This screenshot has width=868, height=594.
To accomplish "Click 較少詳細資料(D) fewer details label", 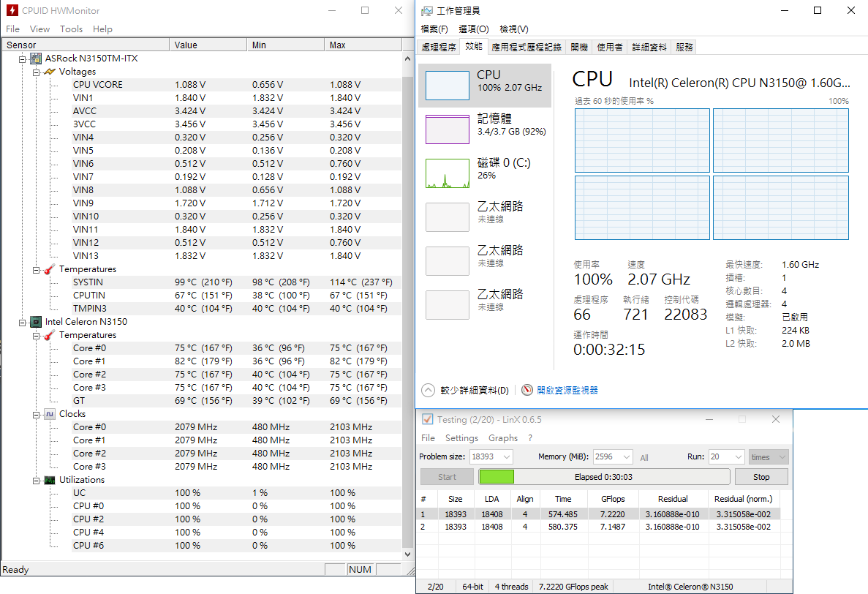I will 475,391.
